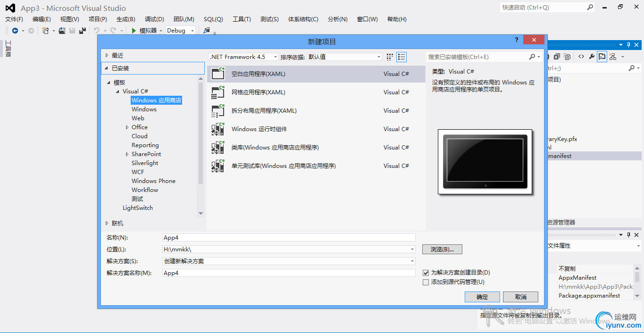Click the 解决方案名称 input field
The image size is (644, 333).
pyautogui.click(x=289, y=273)
